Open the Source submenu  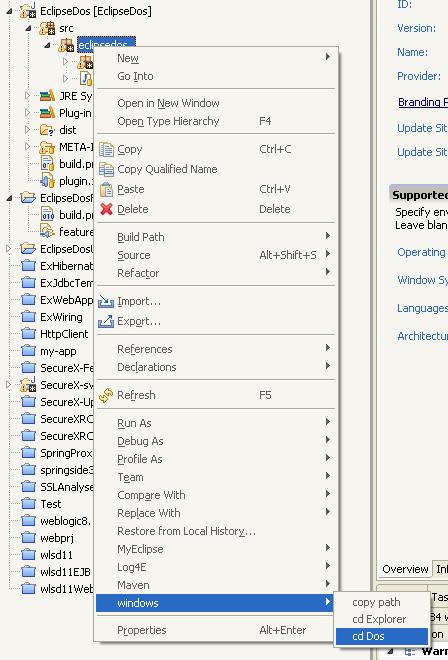pos(216,255)
